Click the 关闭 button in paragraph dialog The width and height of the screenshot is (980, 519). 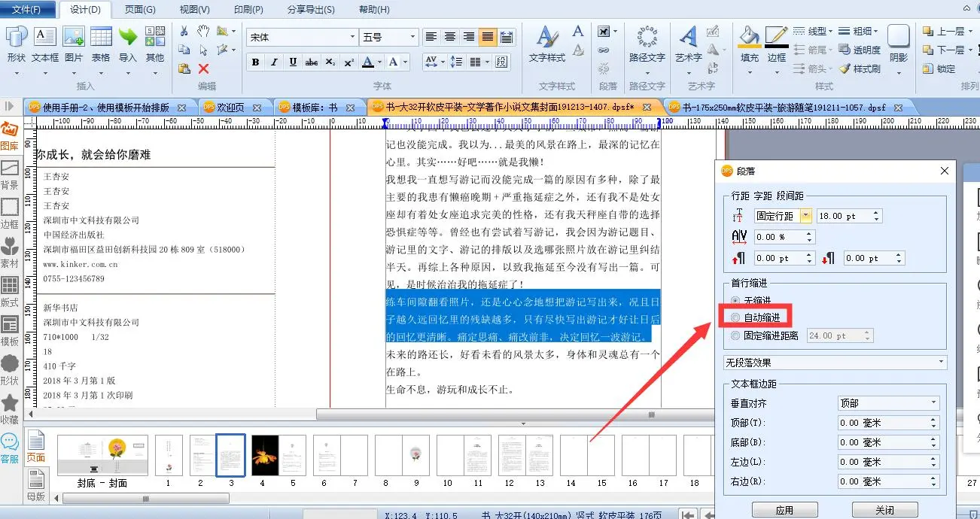coord(884,510)
